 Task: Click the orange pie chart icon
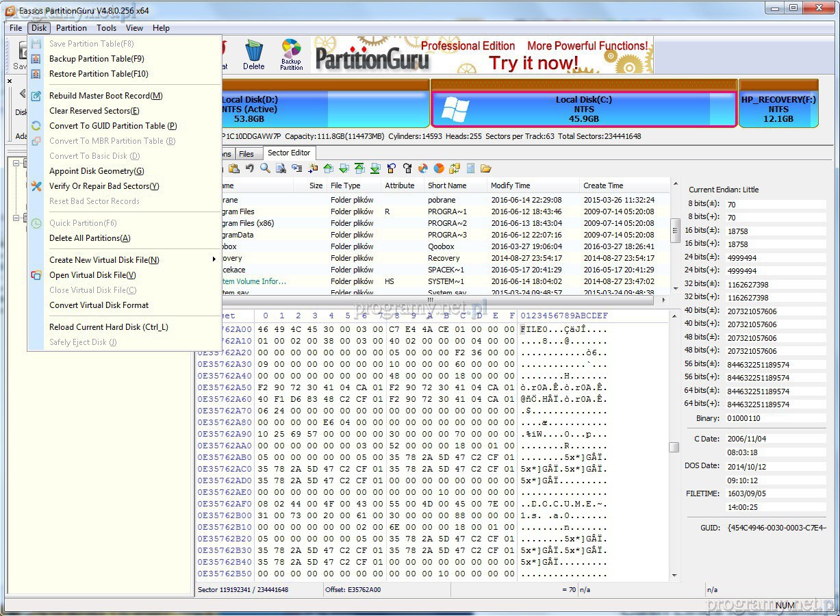point(439,168)
